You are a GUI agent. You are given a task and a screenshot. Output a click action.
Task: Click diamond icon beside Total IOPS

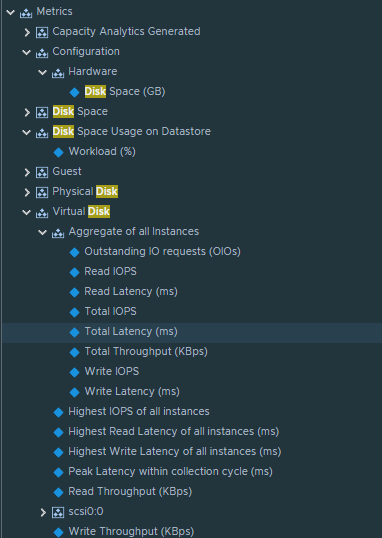74,312
